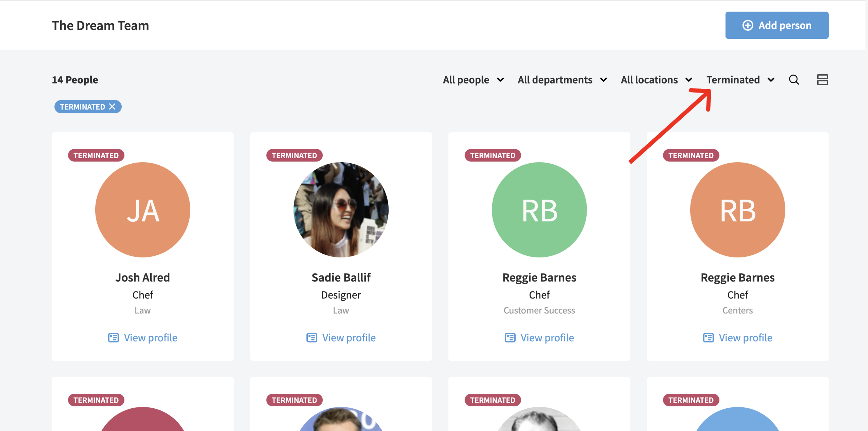
Task: Click TERMINATED badge on Centers Reggie Barnes card
Action: point(691,155)
